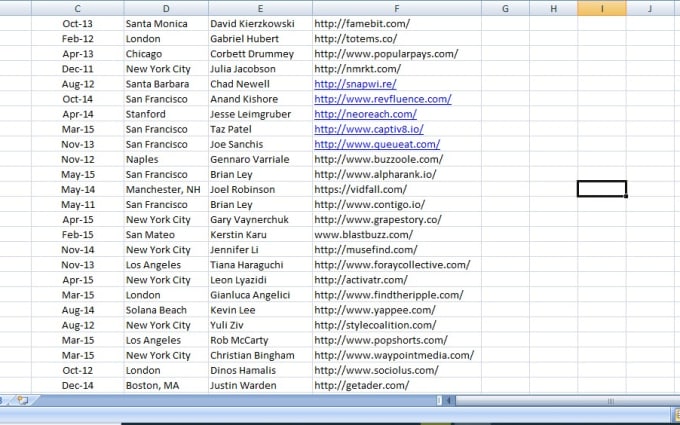Viewport: 680px width, 425px height.
Task: Select the www.blastbuzz.com/ cell
Action: (x=397, y=235)
